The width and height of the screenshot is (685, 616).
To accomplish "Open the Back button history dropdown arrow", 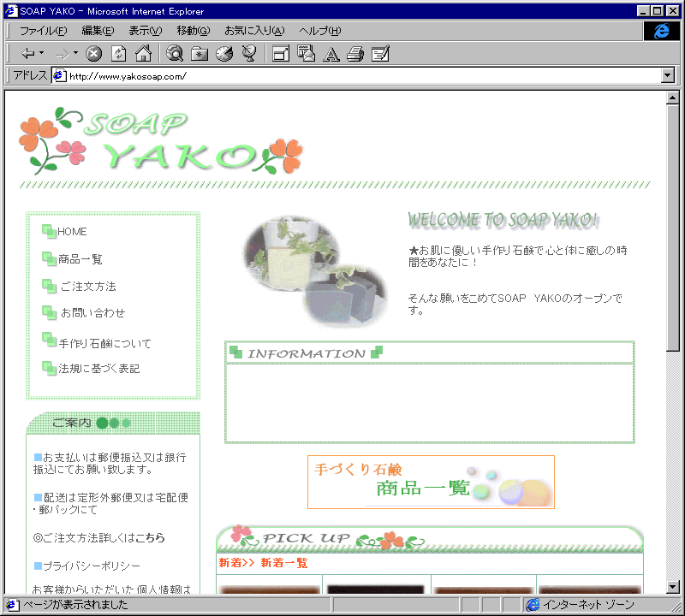I will (41, 53).
